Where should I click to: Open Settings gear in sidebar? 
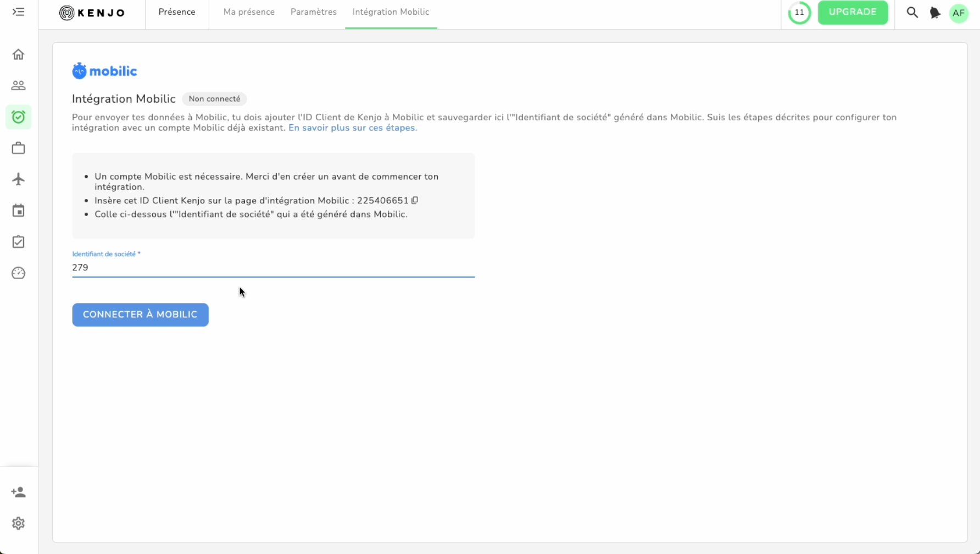[x=19, y=523]
